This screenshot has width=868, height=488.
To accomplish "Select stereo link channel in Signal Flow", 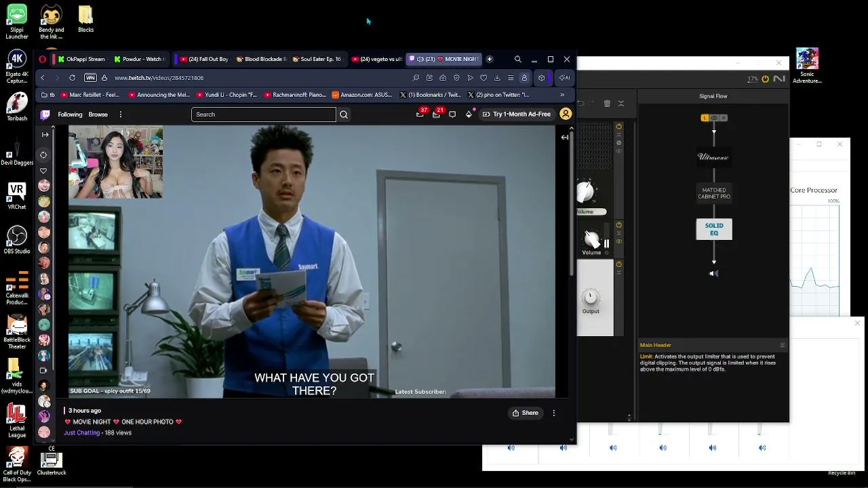I will [x=714, y=118].
